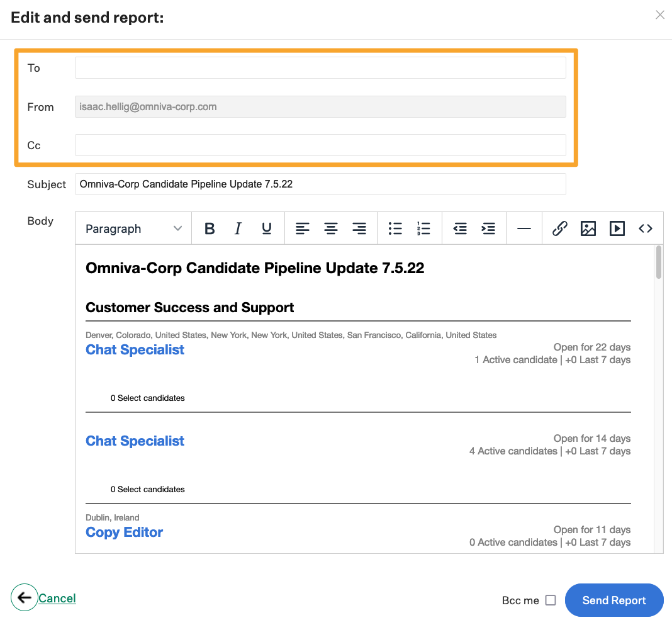Click 'Open for 11 days' text
Viewport: 672px width, 625px height.
592,529
